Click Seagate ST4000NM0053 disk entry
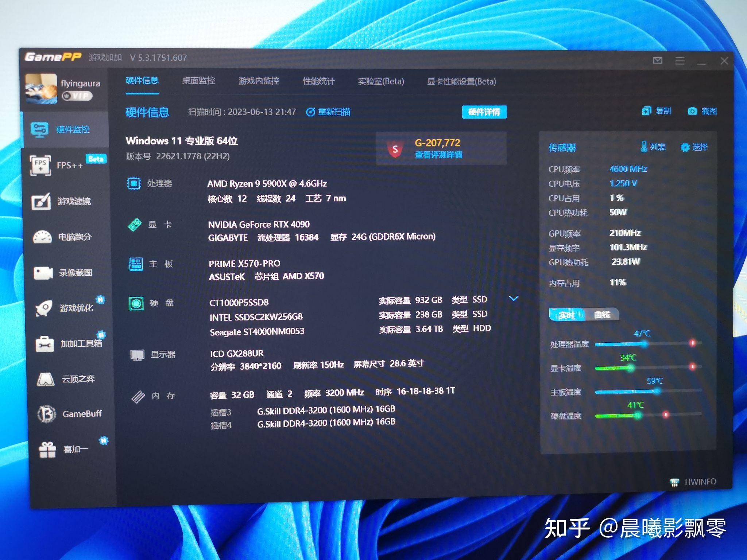This screenshot has width=747, height=560. 257,332
